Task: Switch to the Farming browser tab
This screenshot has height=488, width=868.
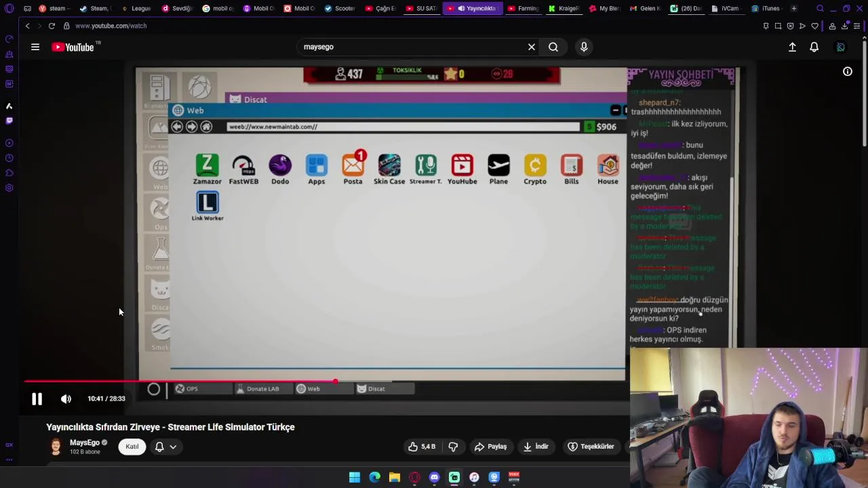Action: click(523, 9)
